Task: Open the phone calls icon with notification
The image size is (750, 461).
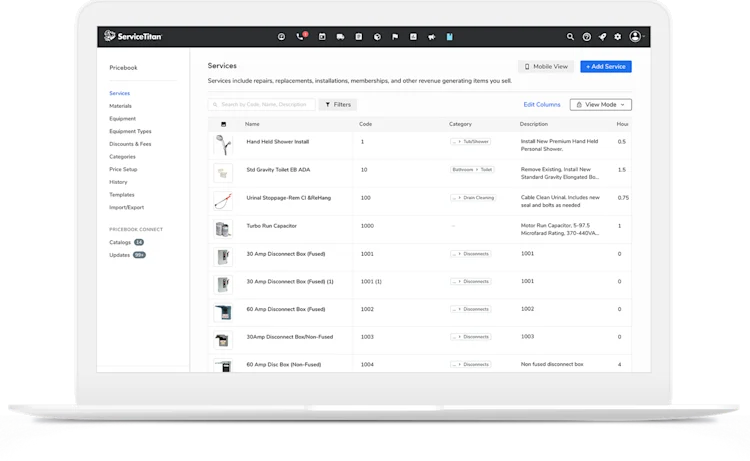Action: [301, 36]
